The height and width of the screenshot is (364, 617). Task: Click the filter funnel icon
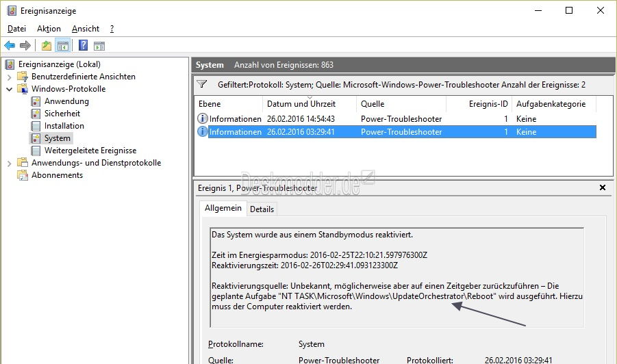pos(202,84)
